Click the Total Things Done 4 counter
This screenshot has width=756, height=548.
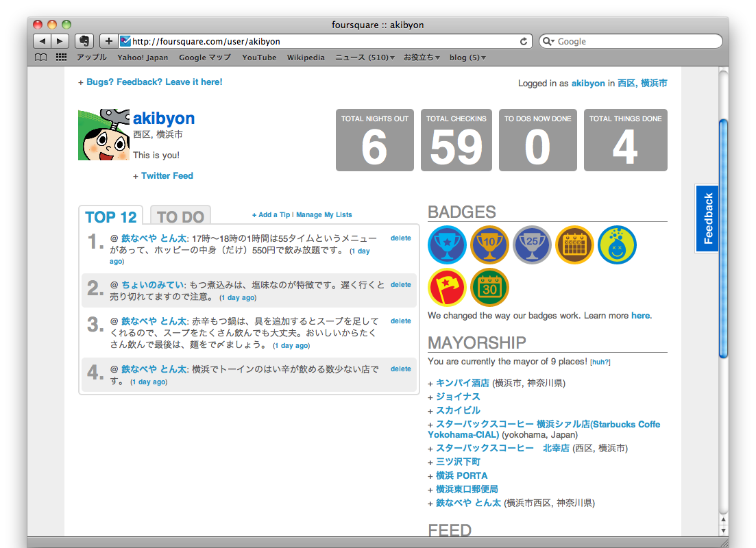625,140
